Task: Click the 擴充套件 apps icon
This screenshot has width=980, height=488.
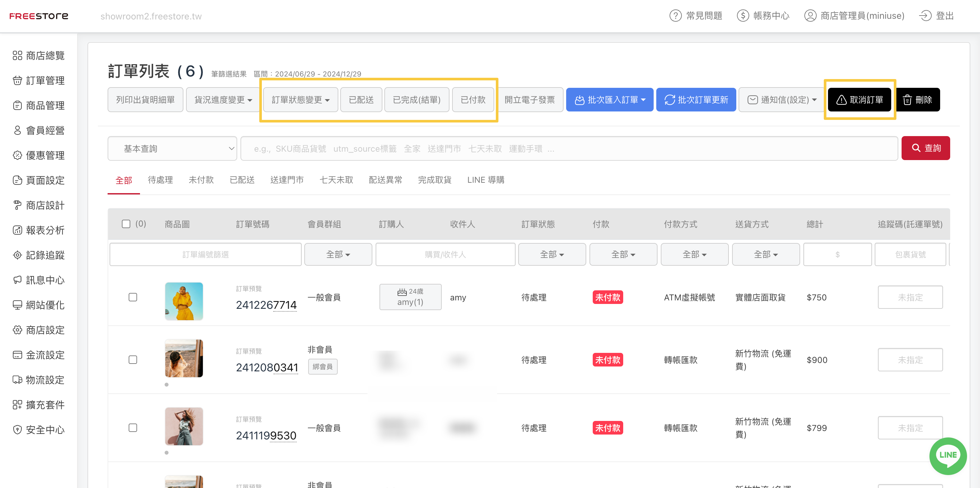Action: 17,405
